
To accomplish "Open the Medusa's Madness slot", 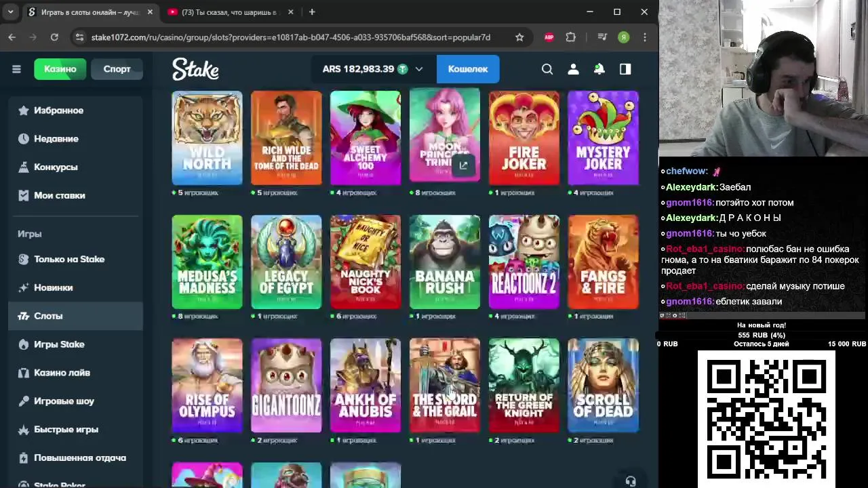I will (207, 262).
